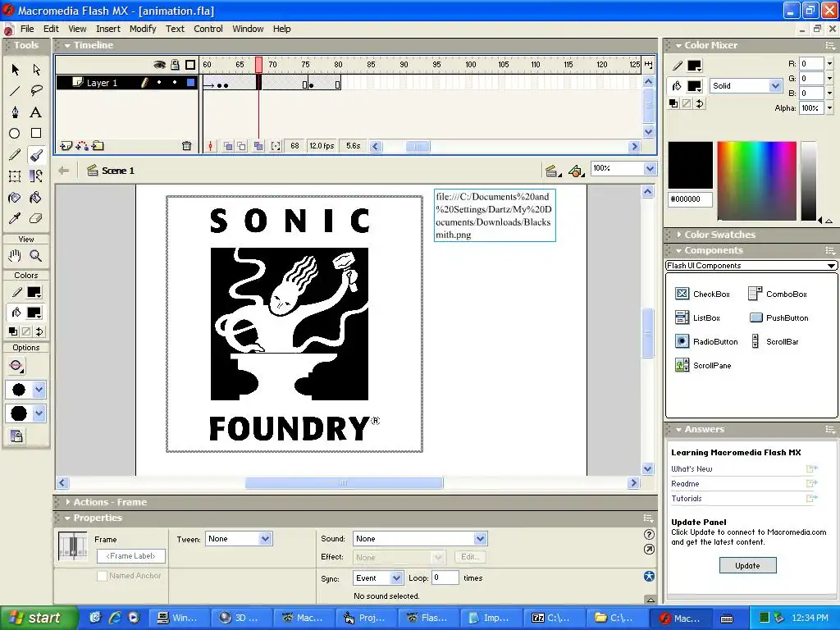Select the Rectangle tool

36,134
